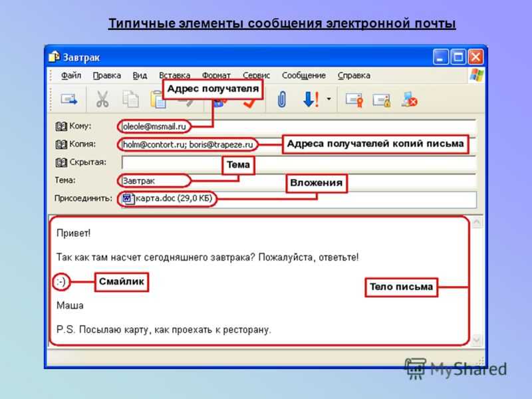
Task: Click the Тема field containing Завтрак
Action: coord(299,181)
